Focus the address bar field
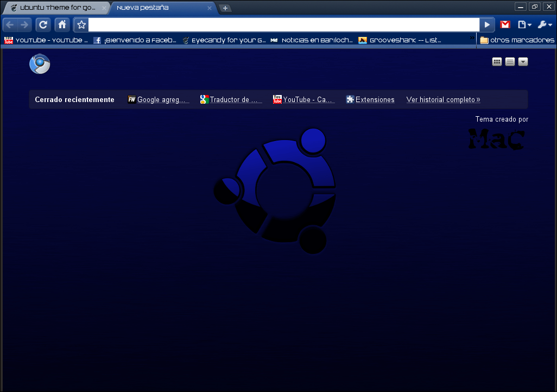The width and height of the screenshot is (557, 392). pyautogui.click(x=284, y=25)
